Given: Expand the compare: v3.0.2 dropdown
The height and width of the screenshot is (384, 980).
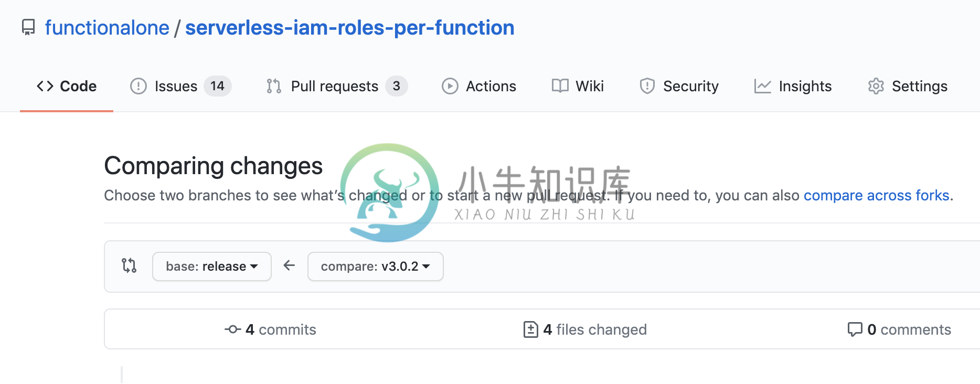Looking at the screenshot, I should pos(376,266).
